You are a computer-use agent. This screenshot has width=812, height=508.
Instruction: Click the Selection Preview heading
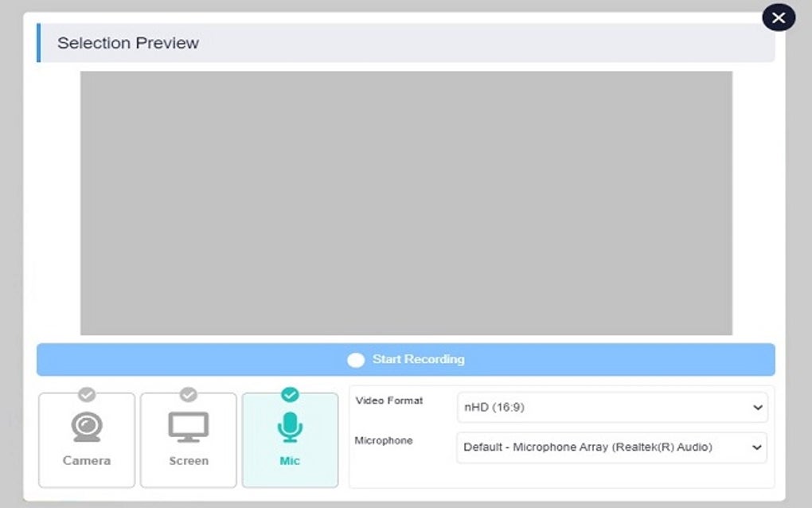127,43
